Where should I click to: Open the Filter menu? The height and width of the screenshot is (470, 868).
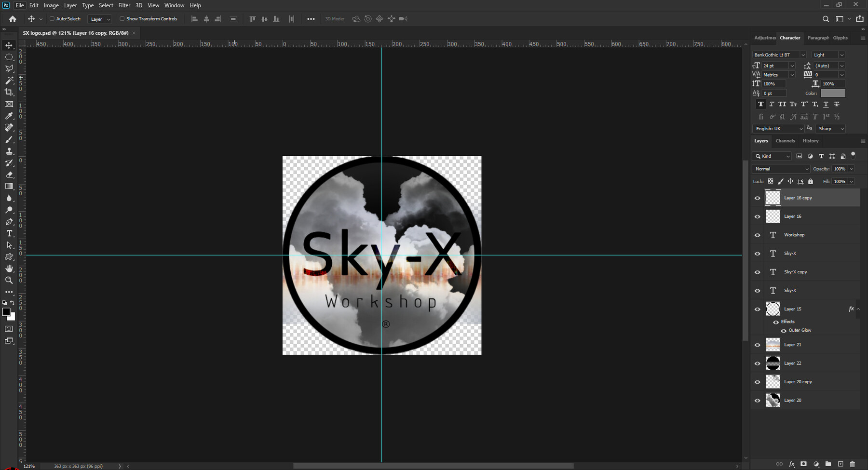[124, 5]
